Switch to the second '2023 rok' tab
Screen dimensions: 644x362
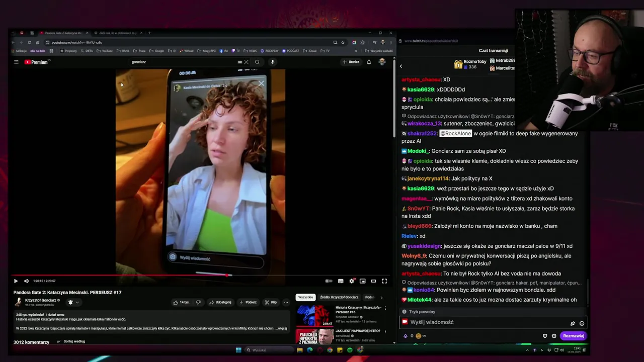click(118, 33)
